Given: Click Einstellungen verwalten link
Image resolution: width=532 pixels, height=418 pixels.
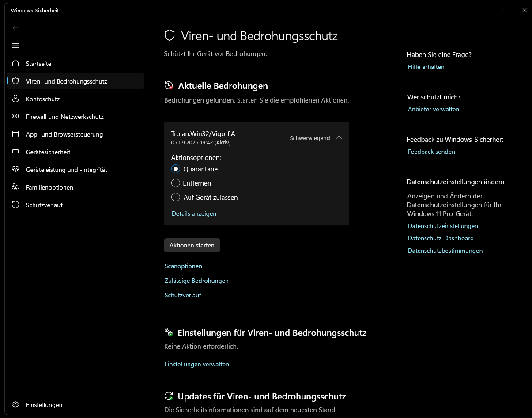Looking at the screenshot, I should pos(197,364).
